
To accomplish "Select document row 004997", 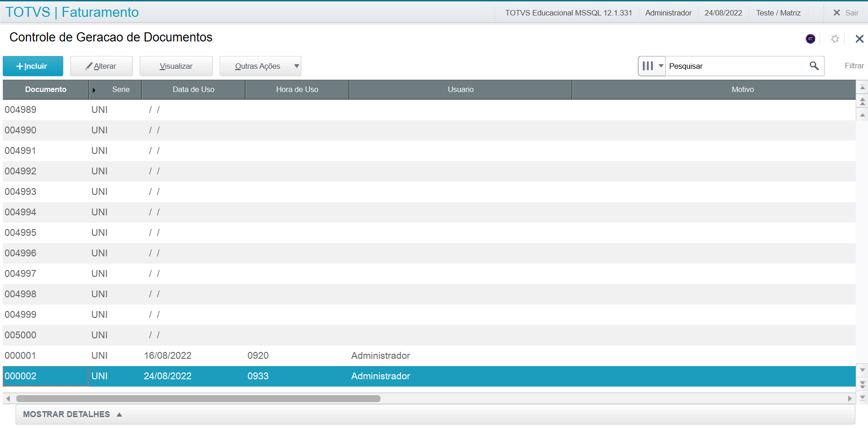I will tap(429, 274).
